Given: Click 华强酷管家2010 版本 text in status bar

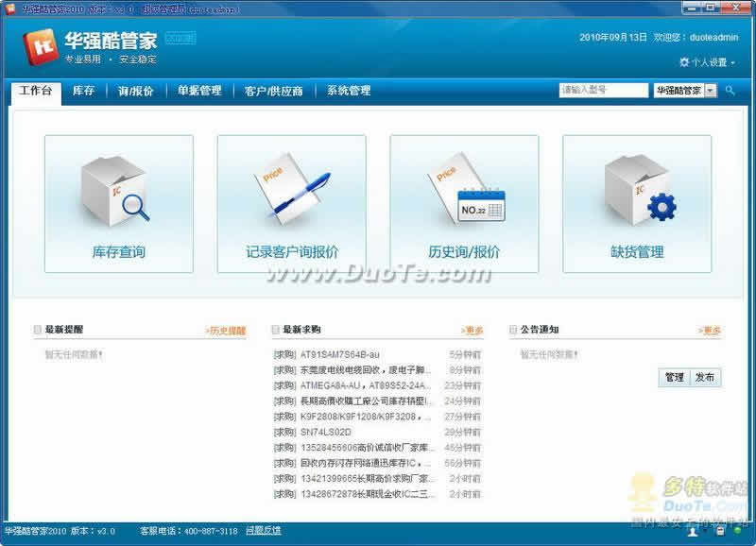Looking at the screenshot, I should tap(60, 531).
